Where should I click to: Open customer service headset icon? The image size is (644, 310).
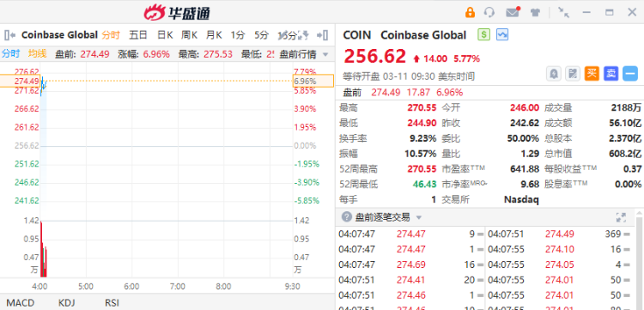pyautogui.click(x=489, y=12)
